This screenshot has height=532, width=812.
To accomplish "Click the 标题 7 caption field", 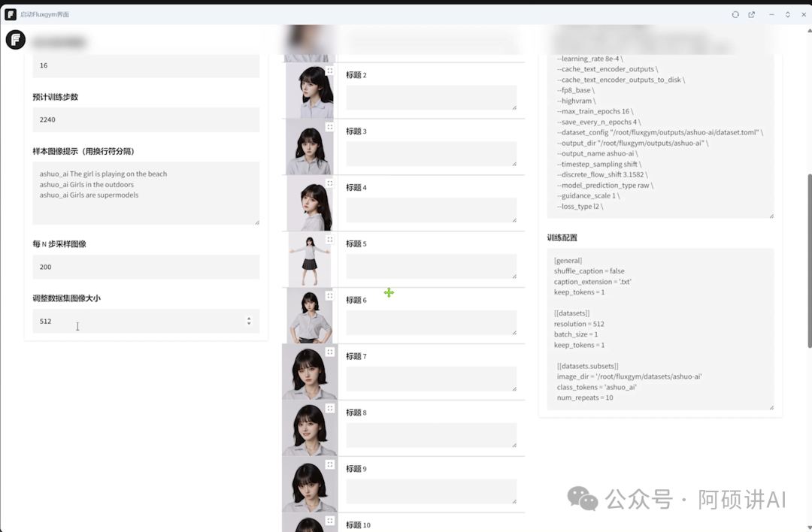I will 432,379.
